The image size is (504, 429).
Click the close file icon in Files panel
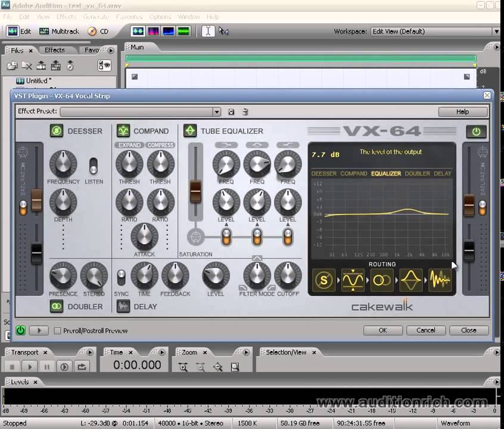pos(27,66)
